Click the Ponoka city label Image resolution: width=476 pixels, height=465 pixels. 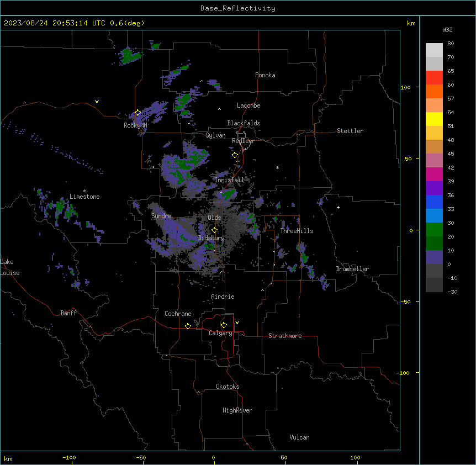pyautogui.click(x=265, y=75)
